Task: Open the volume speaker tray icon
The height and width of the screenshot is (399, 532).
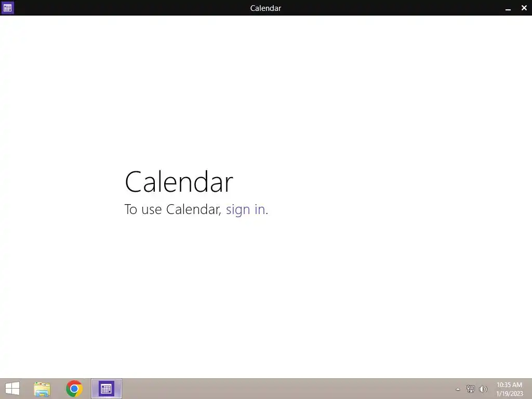Action: point(483,389)
